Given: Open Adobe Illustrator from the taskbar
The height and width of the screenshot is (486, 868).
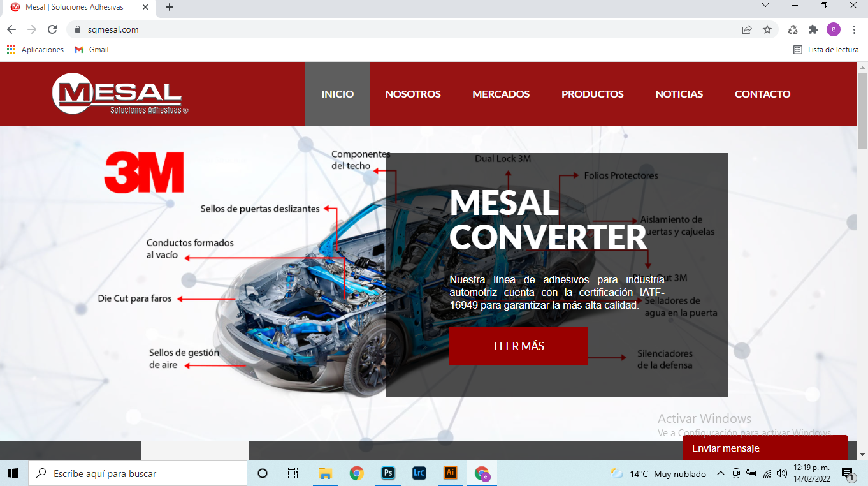Looking at the screenshot, I should tap(450, 473).
